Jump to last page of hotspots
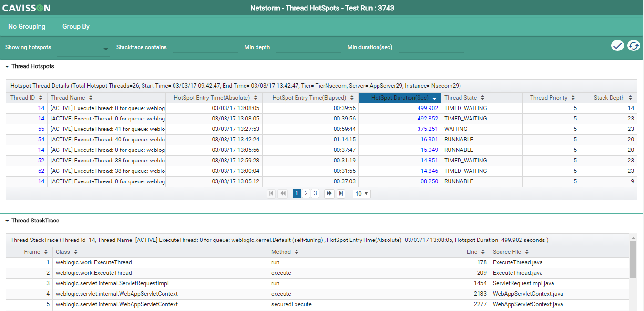This screenshot has width=644, height=311. 341,193
